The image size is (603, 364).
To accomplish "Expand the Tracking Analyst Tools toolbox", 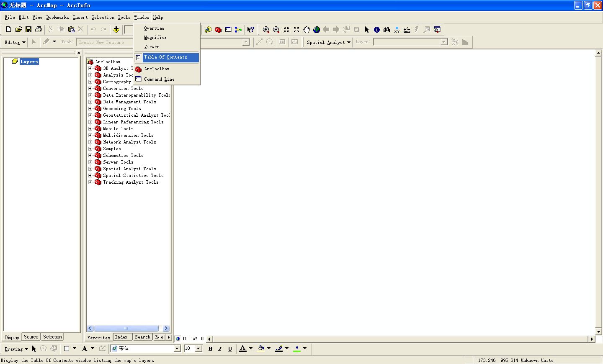I will (90, 182).
